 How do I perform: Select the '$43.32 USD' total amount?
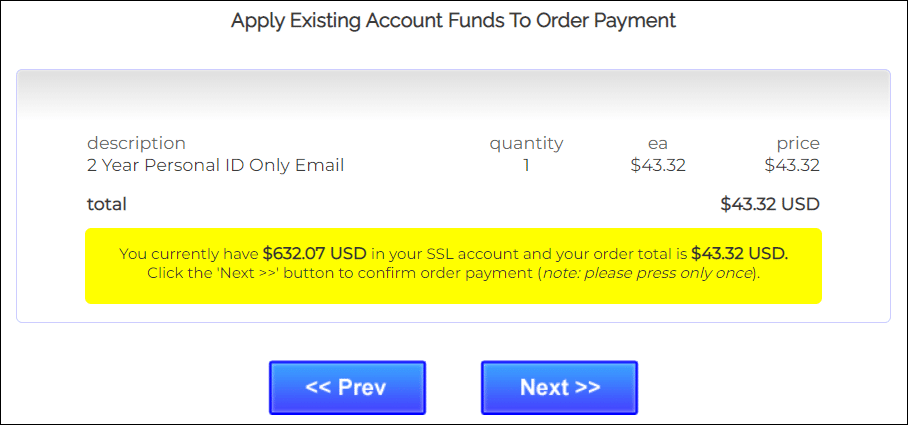pos(769,204)
